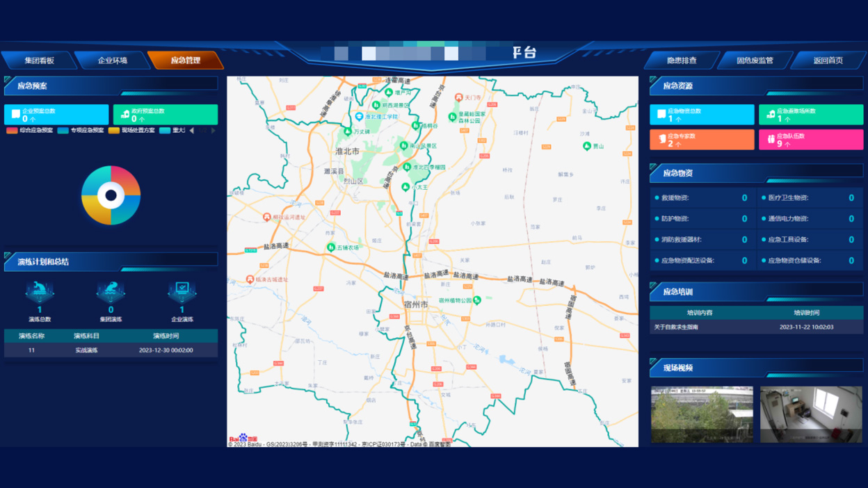This screenshot has height=488, width=868.
Task: Toggle the 专项应急预案 legend item
Action: point(81,130)
